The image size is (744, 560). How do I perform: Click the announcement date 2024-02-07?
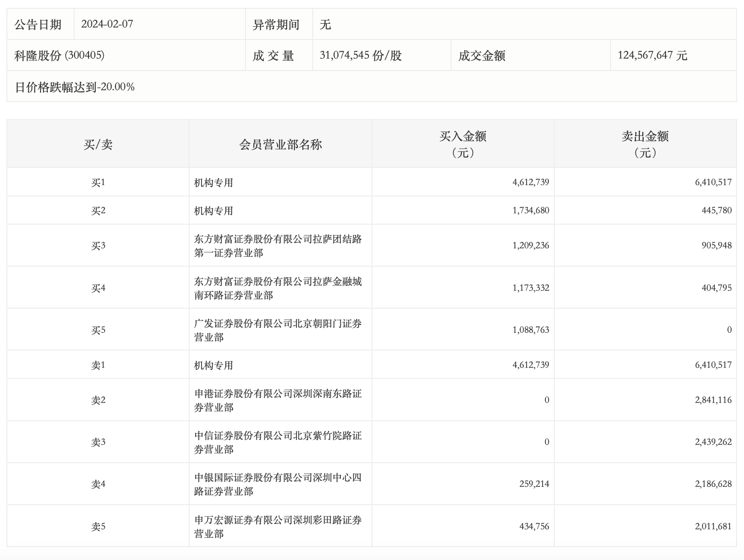107,24
